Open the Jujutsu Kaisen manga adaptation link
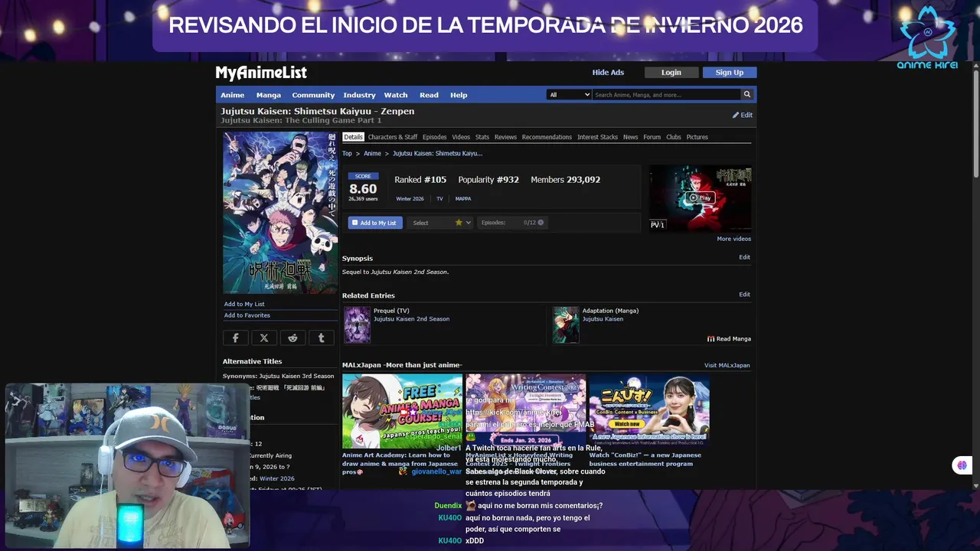Screen dimensions: 980x551 pos(603,319)
